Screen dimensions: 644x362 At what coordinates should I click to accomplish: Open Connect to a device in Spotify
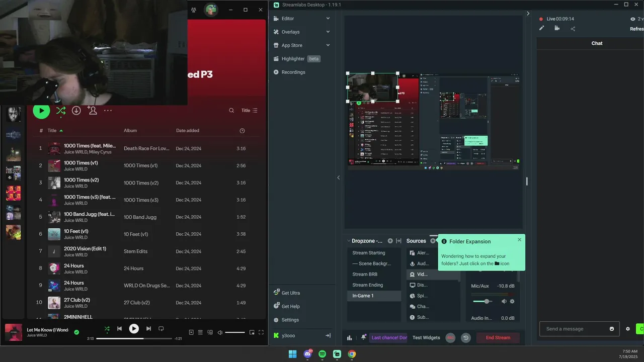[x=210, y=332]
